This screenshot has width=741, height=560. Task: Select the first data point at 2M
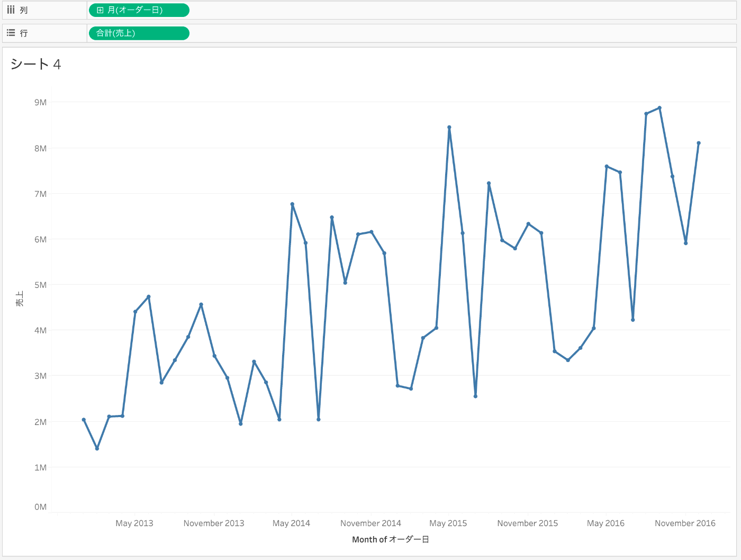click(x=84, y=420)
